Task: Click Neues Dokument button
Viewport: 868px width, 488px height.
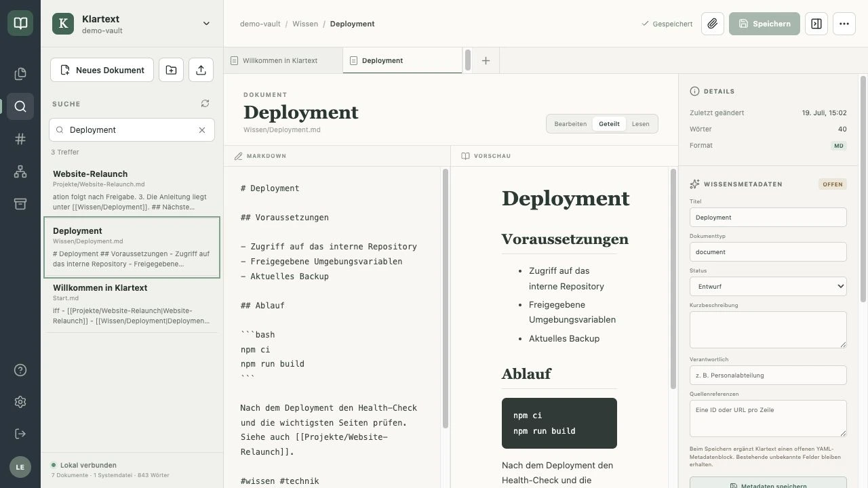Action: coord(102,70)
